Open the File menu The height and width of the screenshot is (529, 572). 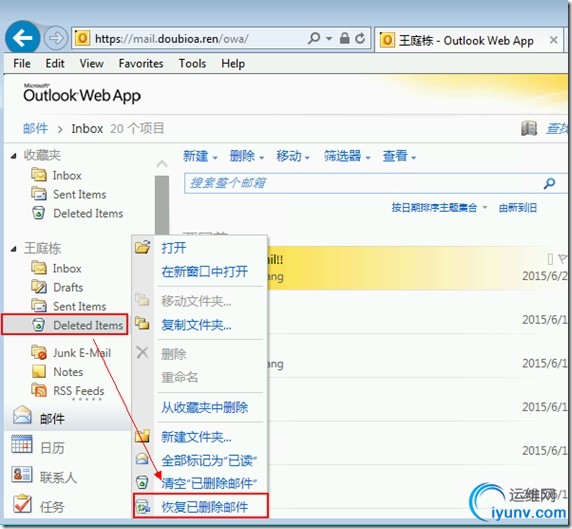(22, 63)
